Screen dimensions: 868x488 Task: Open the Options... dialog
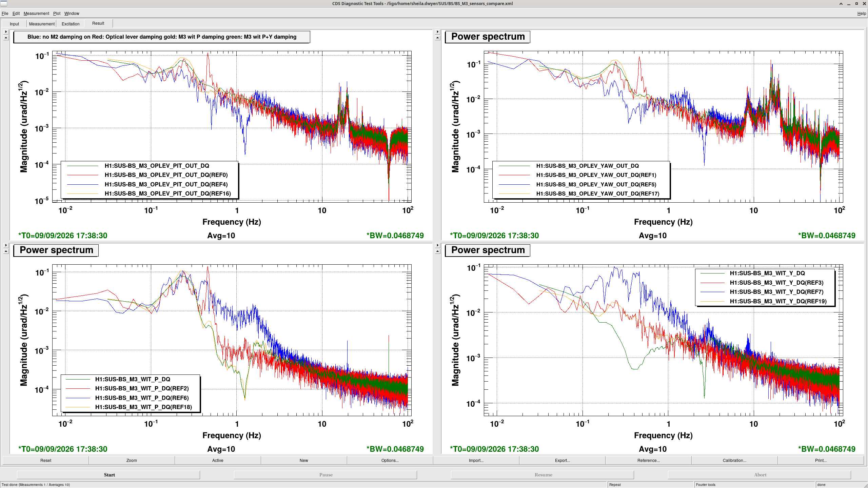coord(390,460)
